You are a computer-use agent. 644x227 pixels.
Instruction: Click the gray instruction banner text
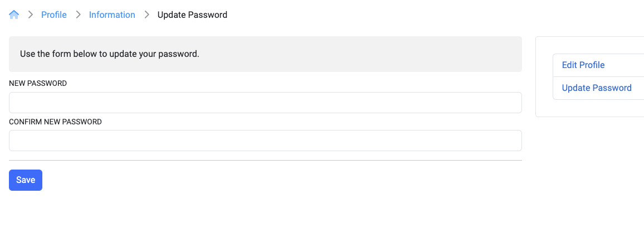[110, 54]
